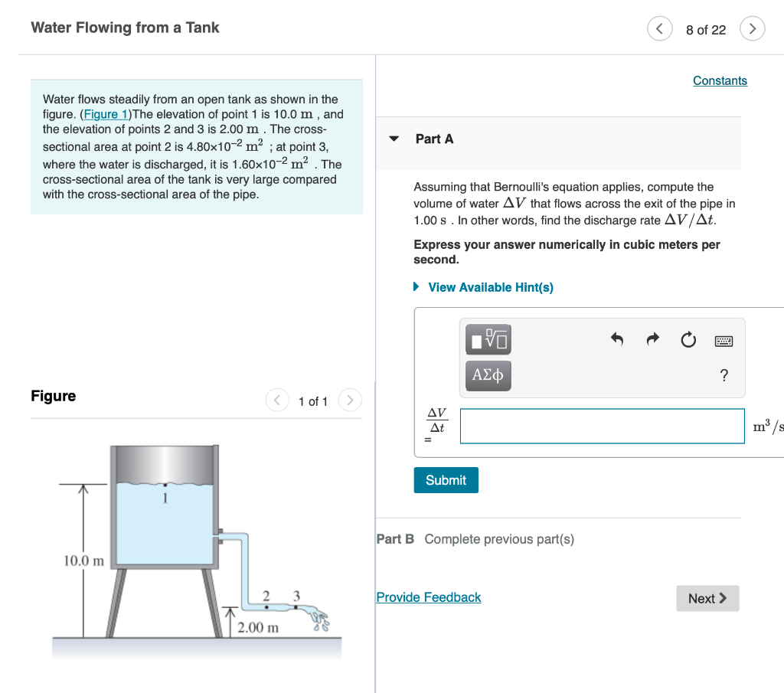Open the Greek symbols (ΑΣφ) palette

click(488, 376)
